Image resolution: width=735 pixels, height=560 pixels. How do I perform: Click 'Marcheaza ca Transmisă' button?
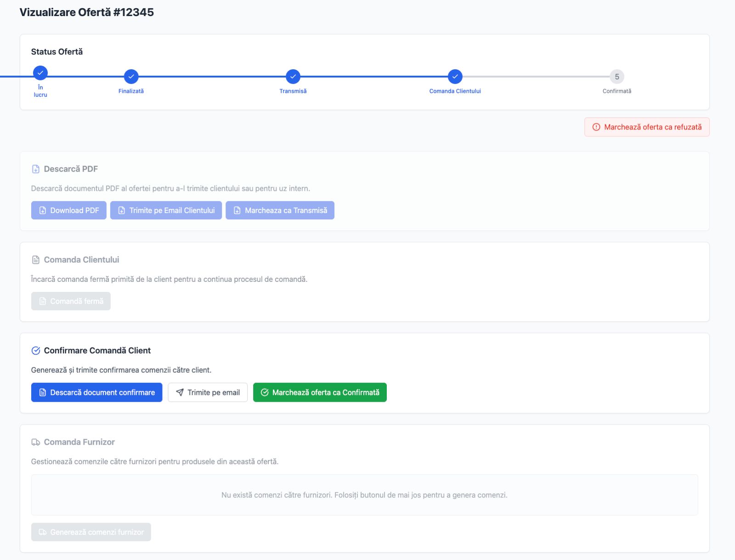(280, 210)
